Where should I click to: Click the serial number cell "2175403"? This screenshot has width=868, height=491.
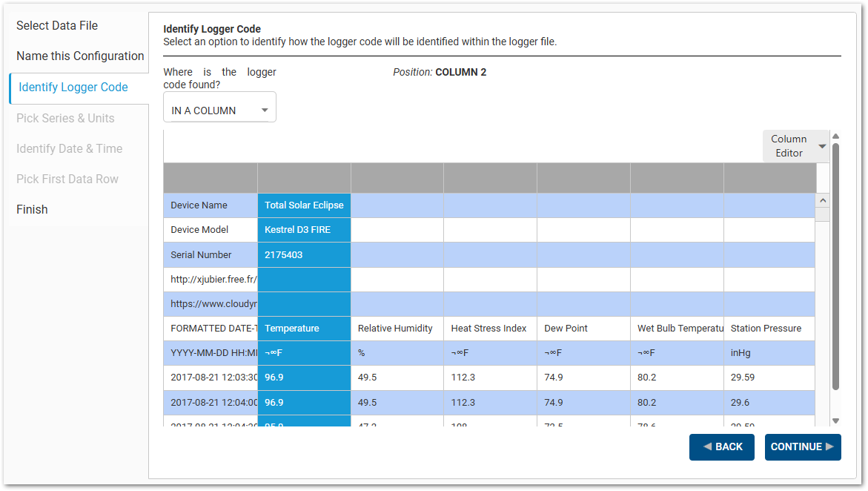[x=304, y=254]
